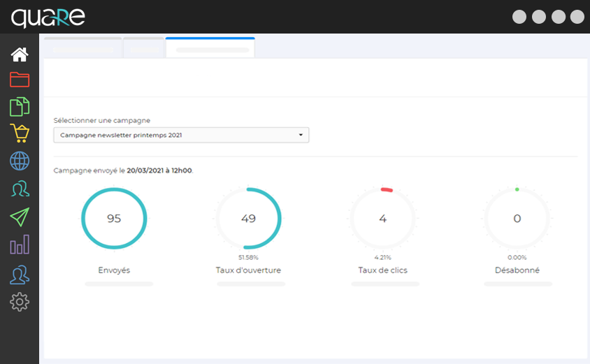Screen dimensions: 590x364
Task: Click the Envoyés circle showing 95
Action: pyautogui.click(x=114, y=218)
